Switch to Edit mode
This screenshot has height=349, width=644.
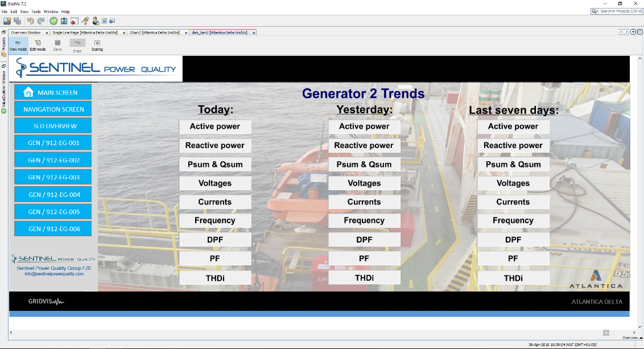point(38,46)
